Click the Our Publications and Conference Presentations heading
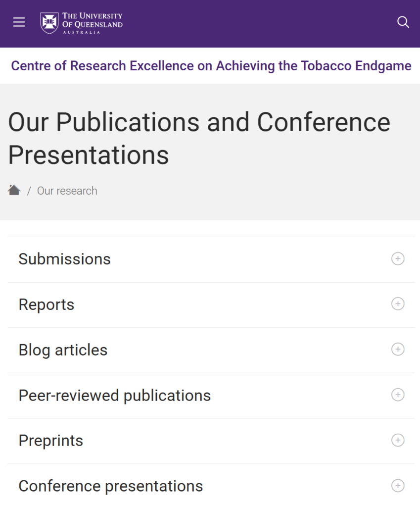The image size is (420, 507). (x=199, y=138)
